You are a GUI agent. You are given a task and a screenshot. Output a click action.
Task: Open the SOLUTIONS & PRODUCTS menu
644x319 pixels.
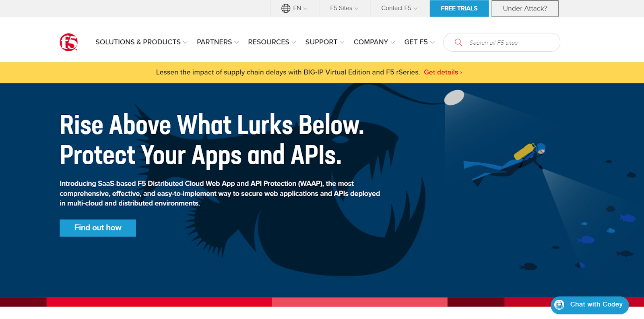pos(138,42)
